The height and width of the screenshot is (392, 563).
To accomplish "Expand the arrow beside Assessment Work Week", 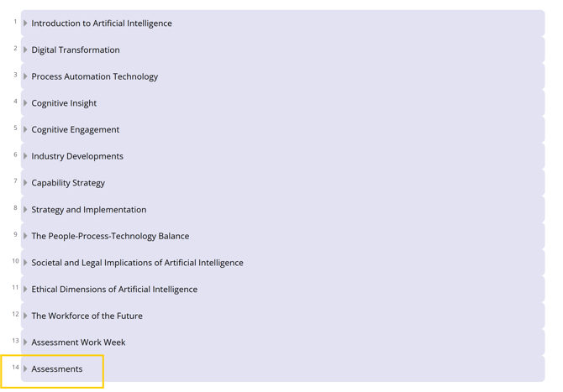I will [x=25, y=342].
